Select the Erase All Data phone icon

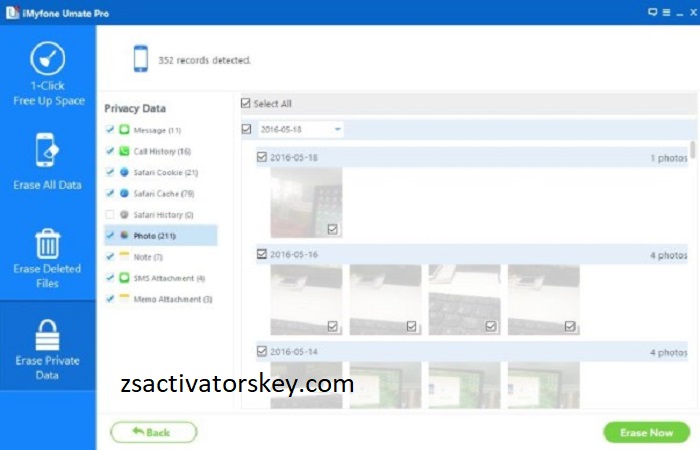pyautogui.click(x=47, y=150)
